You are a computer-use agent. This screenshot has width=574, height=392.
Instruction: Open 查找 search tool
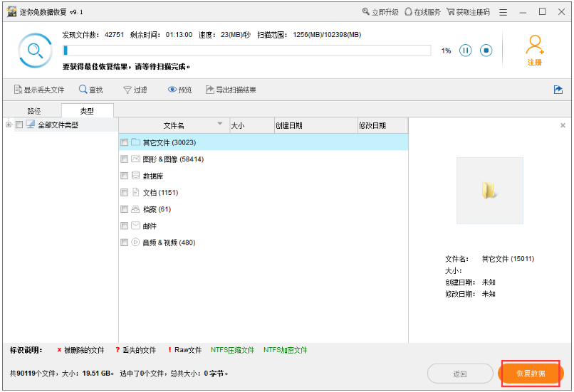click(x=91, y=90)
